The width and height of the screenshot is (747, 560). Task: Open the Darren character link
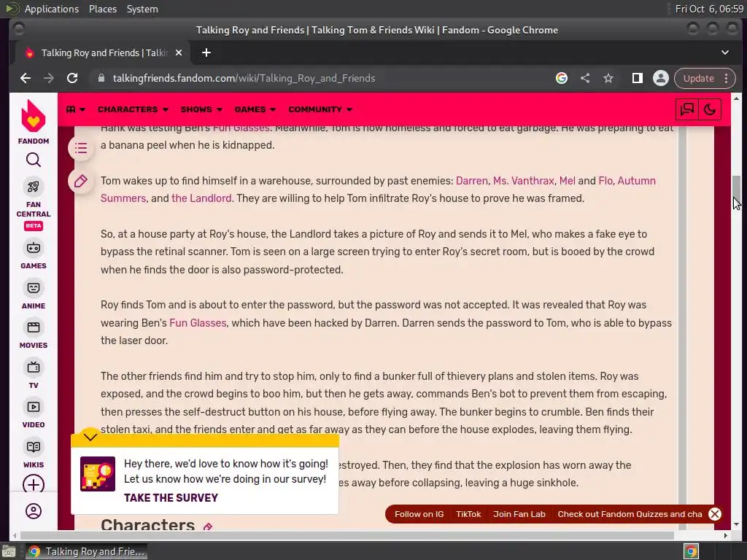point(472,181)
